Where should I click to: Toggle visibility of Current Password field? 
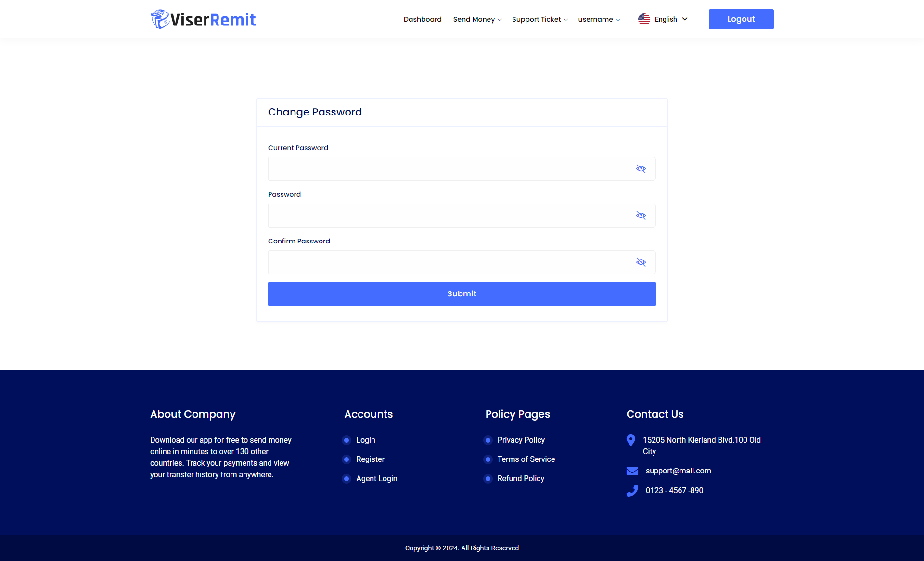click(641, 169)
